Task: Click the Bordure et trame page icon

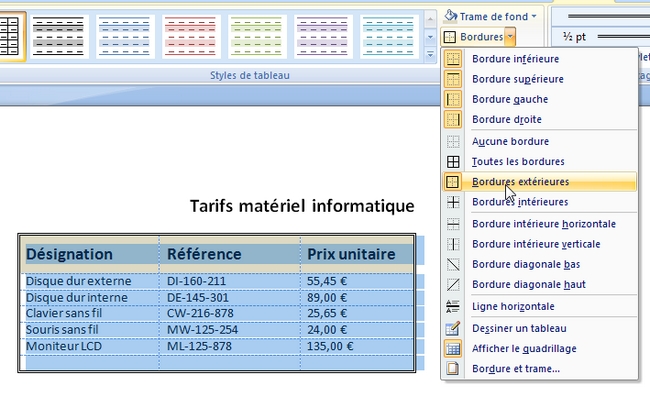Action: [453, 369]
